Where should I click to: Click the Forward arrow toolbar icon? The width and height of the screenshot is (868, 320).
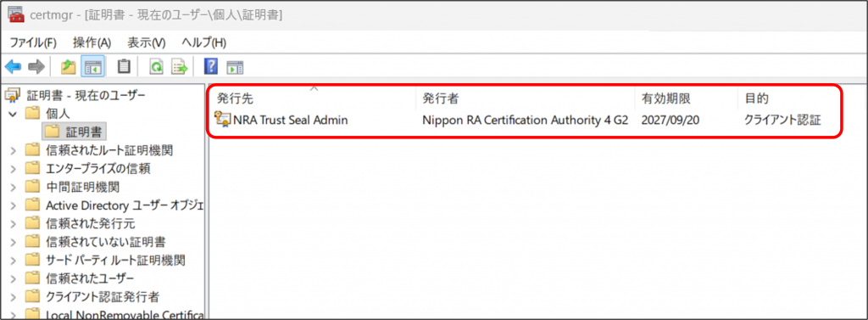click(x=36, y=67)
